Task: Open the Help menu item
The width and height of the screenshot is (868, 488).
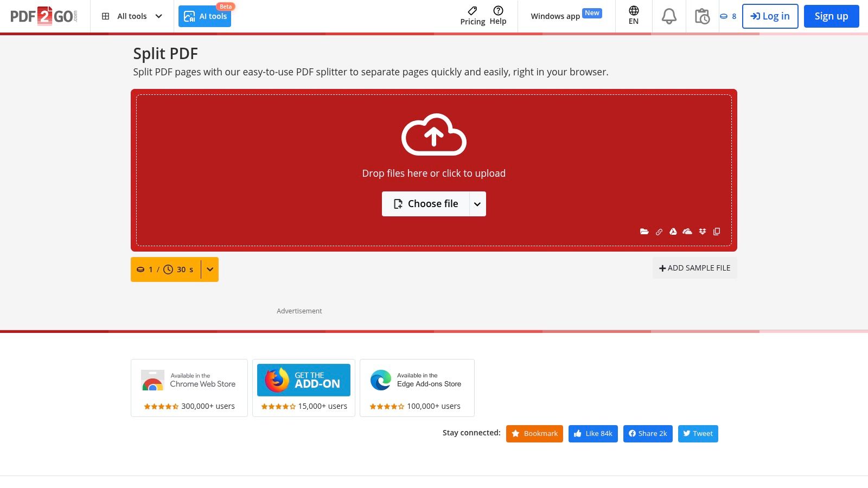Action: [x=497, y=16]
